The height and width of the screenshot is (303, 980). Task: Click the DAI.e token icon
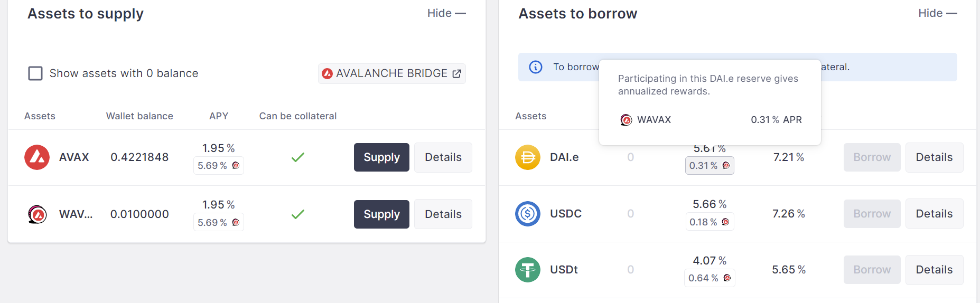528,157
